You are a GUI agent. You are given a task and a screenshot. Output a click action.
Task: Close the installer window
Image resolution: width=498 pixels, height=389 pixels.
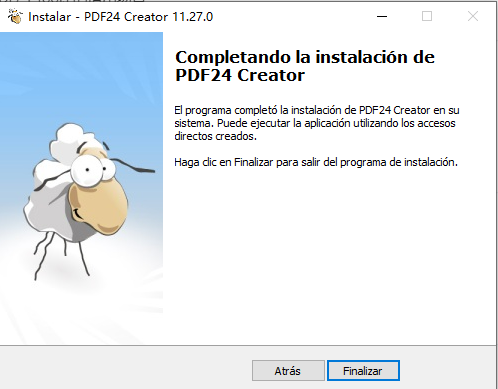473,16
